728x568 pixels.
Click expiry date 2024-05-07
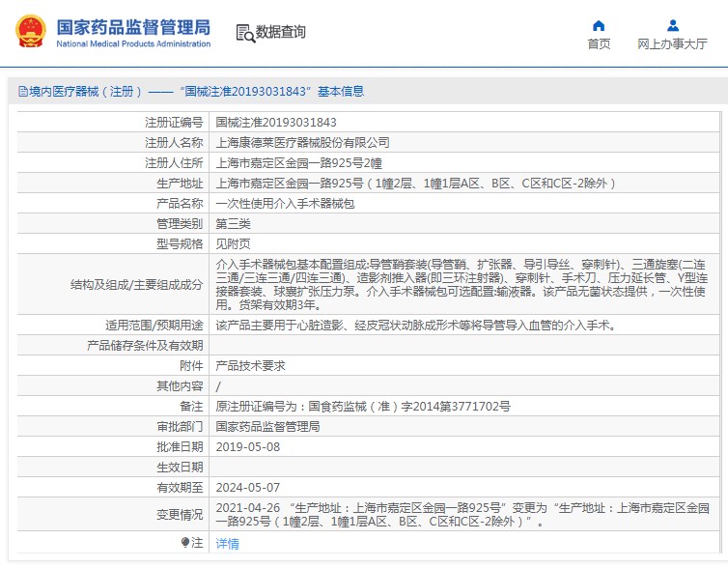[248, 488]
